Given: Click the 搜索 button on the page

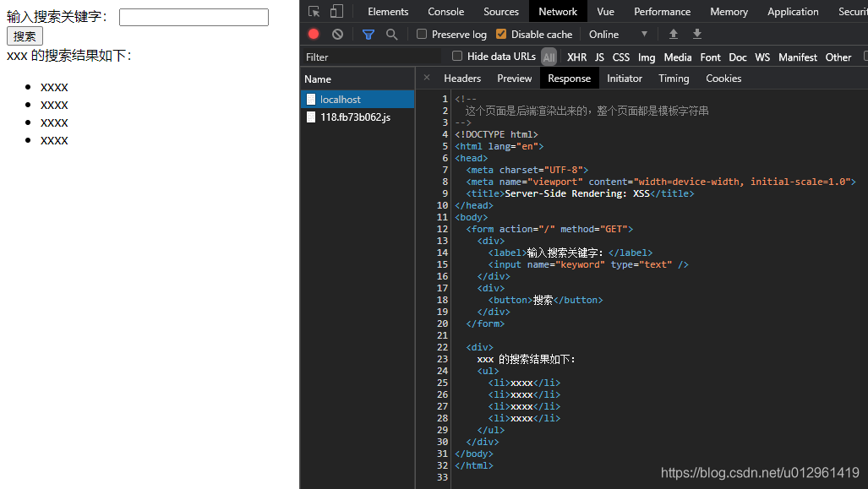Looking at the screenshot, I should (x=25, y=36).
